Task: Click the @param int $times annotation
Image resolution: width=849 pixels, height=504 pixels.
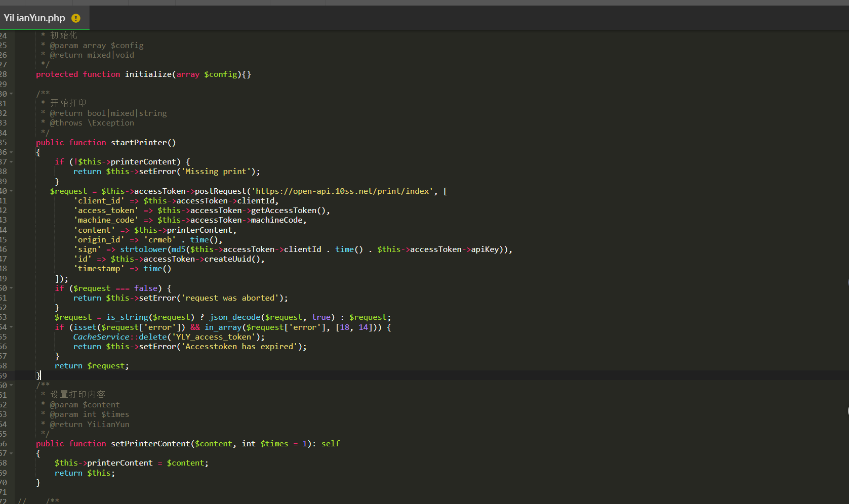Action: 89,414
